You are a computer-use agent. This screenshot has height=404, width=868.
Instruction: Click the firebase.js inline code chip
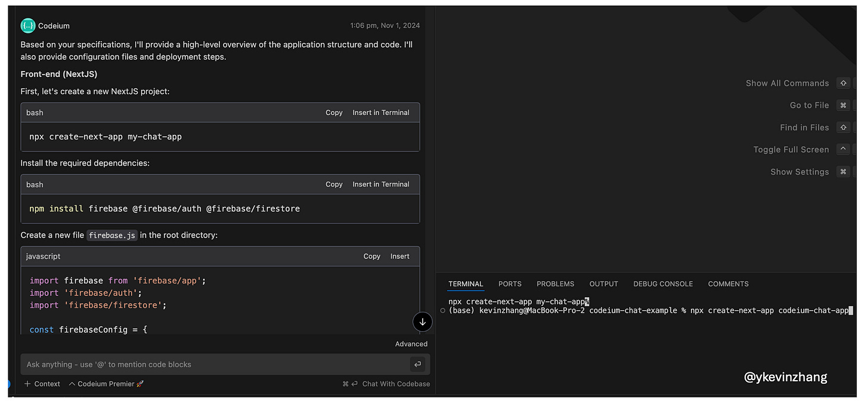(x=112, y=235)
